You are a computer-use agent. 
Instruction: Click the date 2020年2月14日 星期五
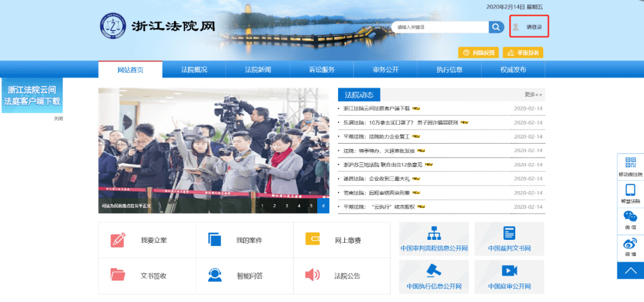click(514, 7)
